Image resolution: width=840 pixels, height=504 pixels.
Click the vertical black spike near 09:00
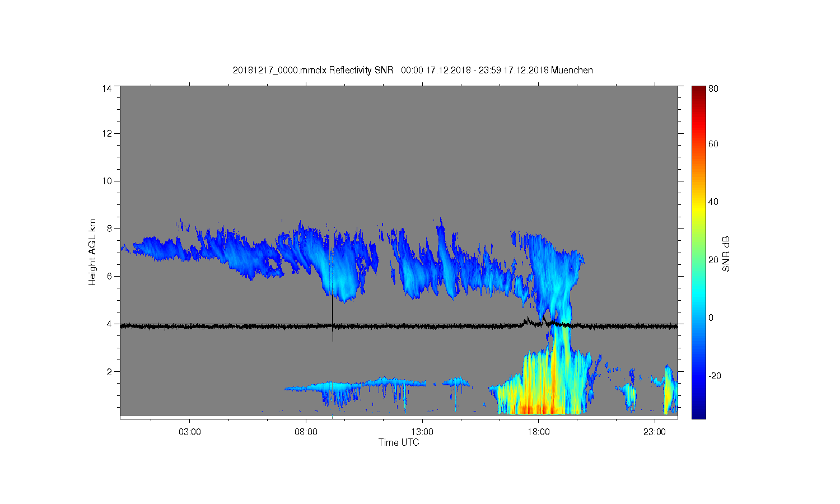(333, 311)
